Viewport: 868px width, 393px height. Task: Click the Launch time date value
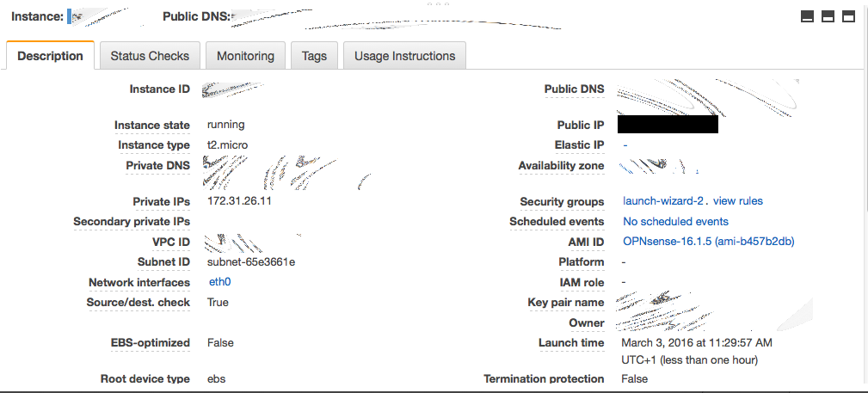point(697,343)
